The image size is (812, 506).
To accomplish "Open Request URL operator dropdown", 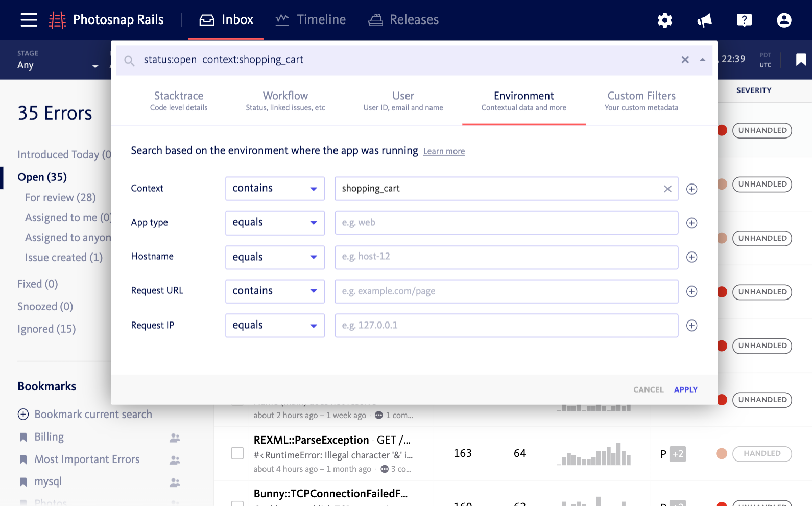I will point(275,291).
